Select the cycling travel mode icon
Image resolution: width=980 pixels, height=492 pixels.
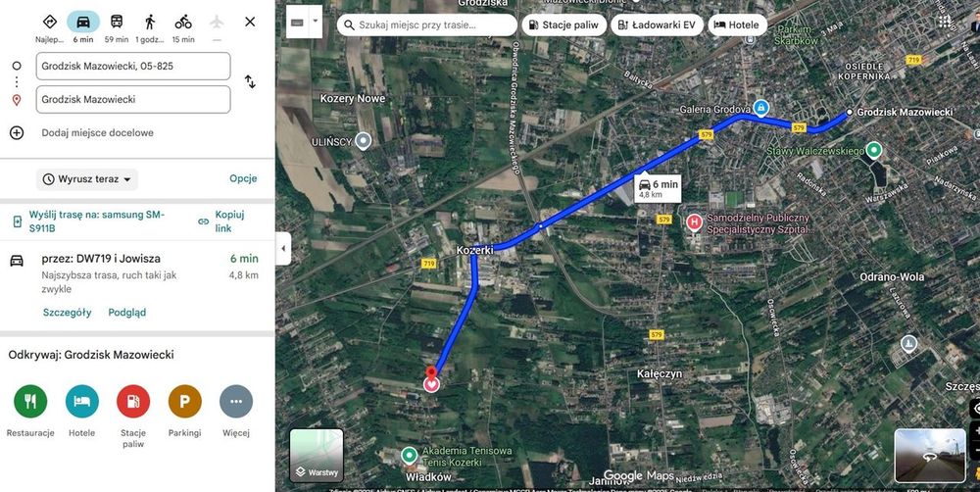(x=183, y=22)
